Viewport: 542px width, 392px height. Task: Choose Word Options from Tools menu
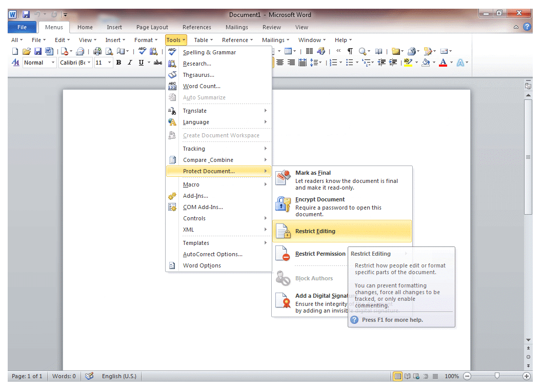click(x=218, y=265)
